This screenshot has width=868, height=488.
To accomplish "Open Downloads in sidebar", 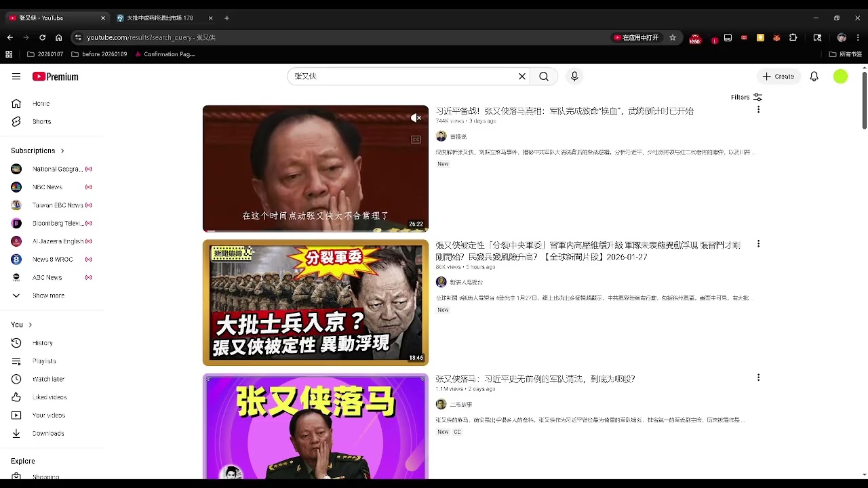I will [x=52, y=433].
